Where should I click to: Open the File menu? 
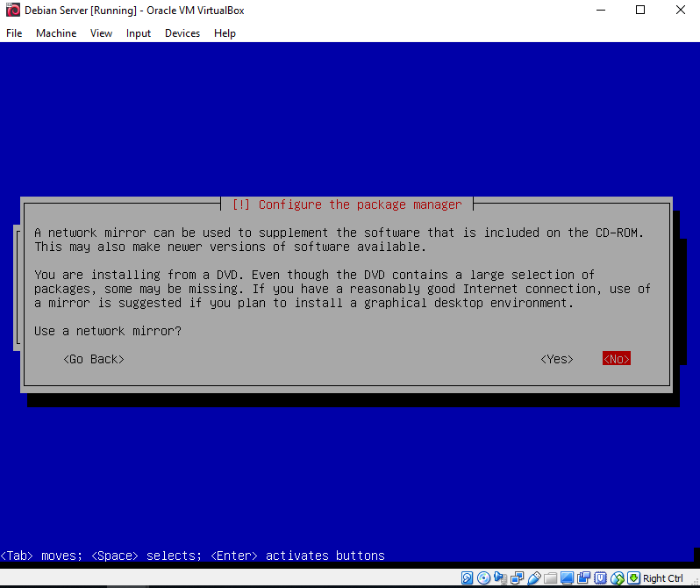coord(14,33)
